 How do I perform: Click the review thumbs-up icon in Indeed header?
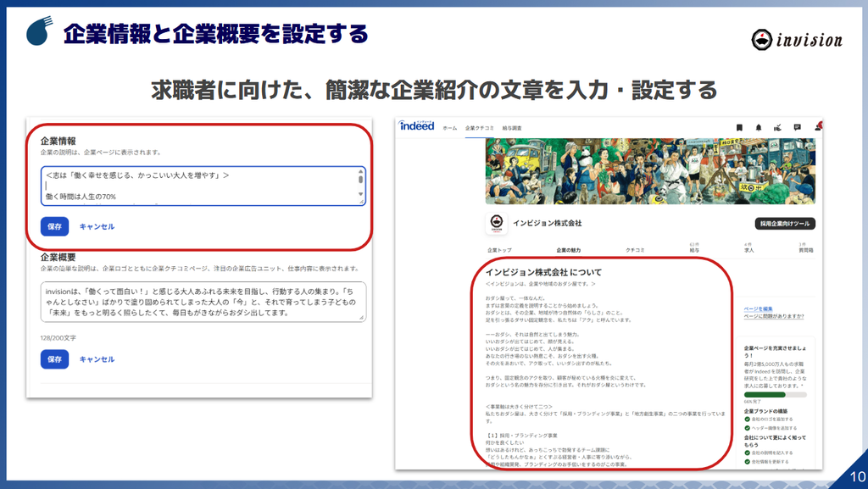[778, 127]
